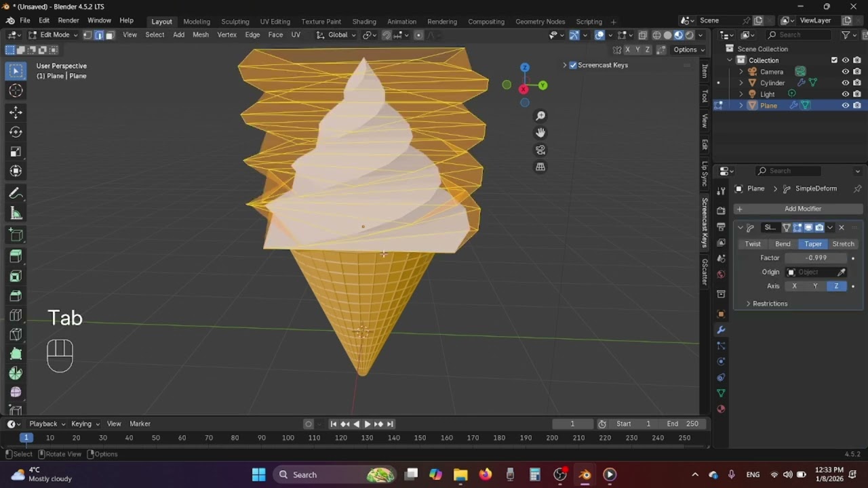Image resolution: width=868 pixels, height=488 pixels.
Task: Hide the Plane object in outliner
Action: (846, 106)
